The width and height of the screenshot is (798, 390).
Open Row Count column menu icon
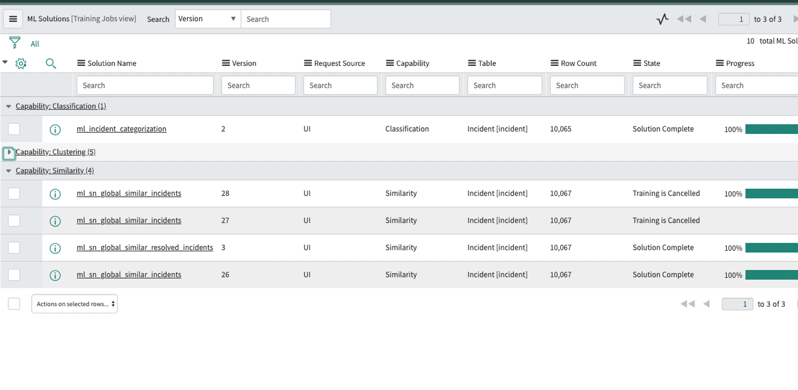pyautogui.click(x=554, y=63)
